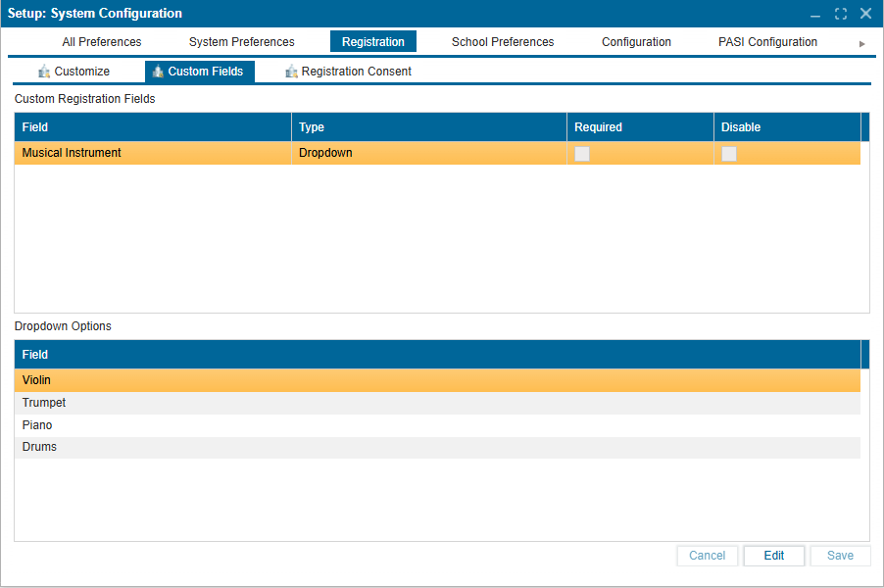Expand hidden tabs using the right arrow
This screenshot has height=588, width=884.
[861, 43]
